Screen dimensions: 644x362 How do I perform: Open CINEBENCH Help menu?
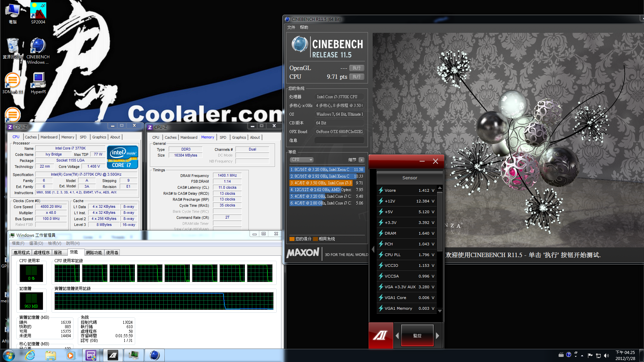click(x=304, y=27)
